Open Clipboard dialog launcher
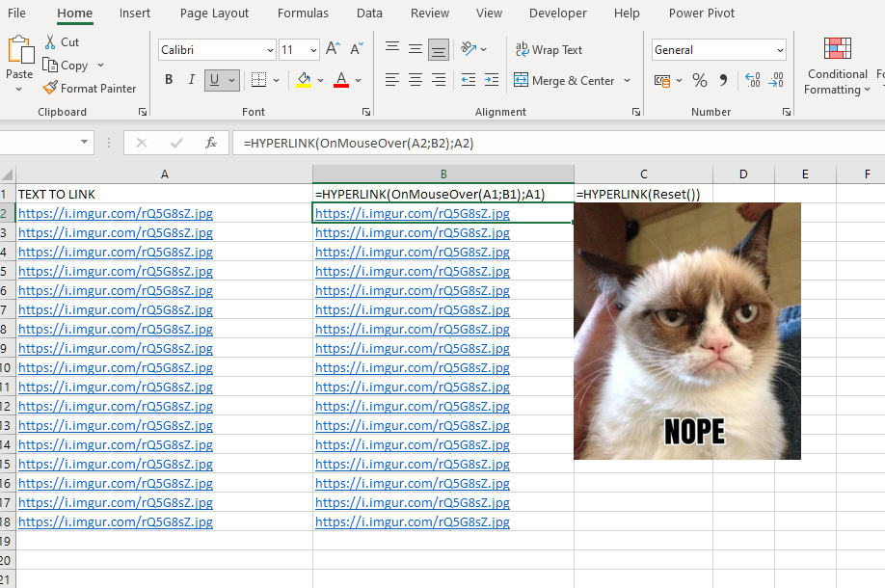 pos(143,112)
